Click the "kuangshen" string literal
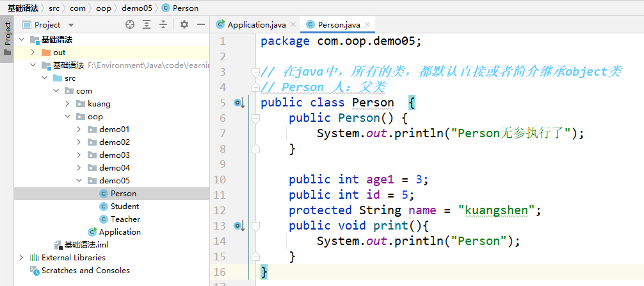Screen dimensions: 644x286 [496, 210]
